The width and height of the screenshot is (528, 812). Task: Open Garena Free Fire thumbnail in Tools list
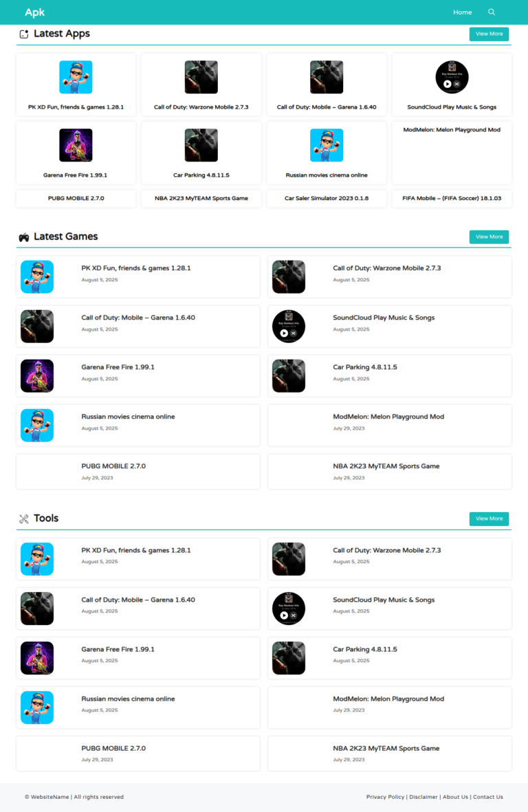(36, 658)
